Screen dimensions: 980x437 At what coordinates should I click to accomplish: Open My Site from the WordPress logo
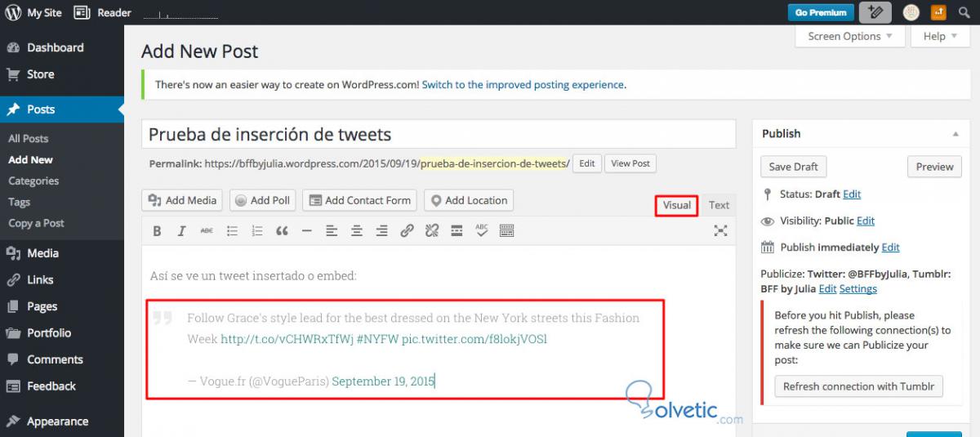coord(33,12)
